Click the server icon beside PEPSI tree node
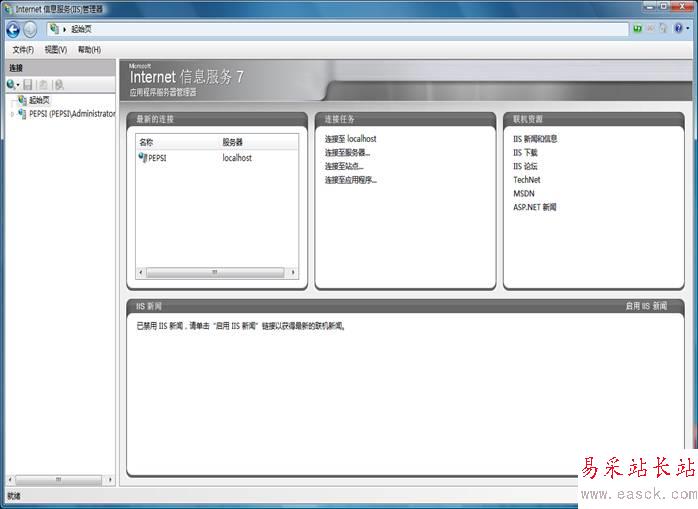This screenshot has width=698, height=509. (x=22, y=114)
